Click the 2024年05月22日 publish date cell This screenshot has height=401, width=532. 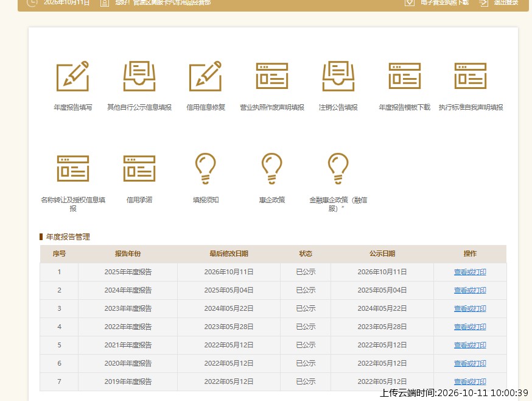click(x=382, y=308)
